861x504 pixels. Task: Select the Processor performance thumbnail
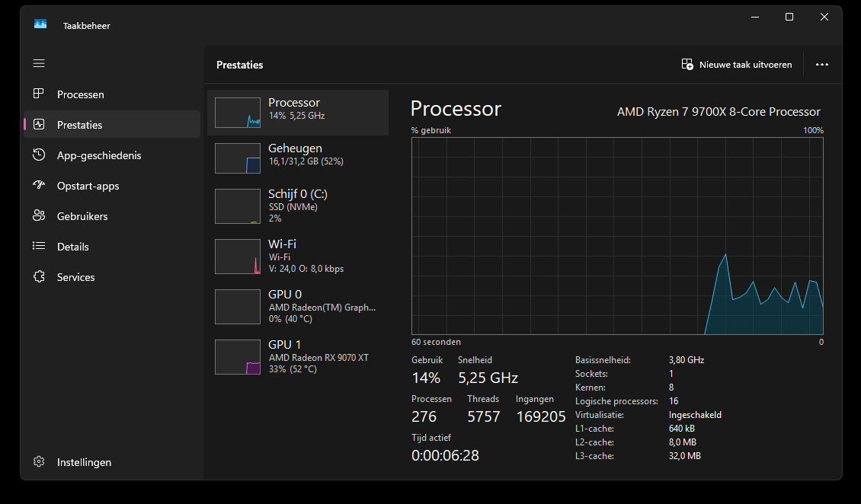238,113
